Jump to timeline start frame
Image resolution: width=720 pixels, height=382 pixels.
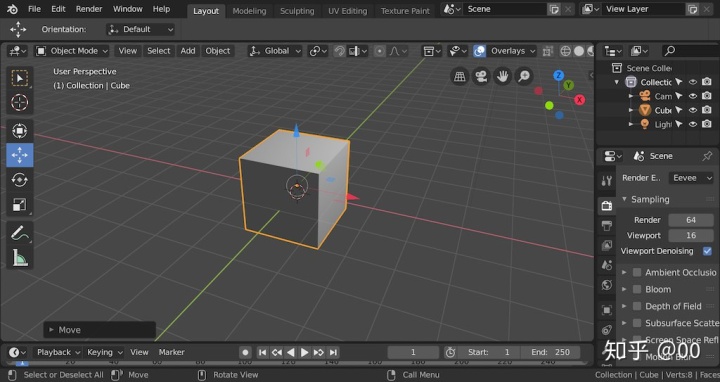[x=262, y=352]
